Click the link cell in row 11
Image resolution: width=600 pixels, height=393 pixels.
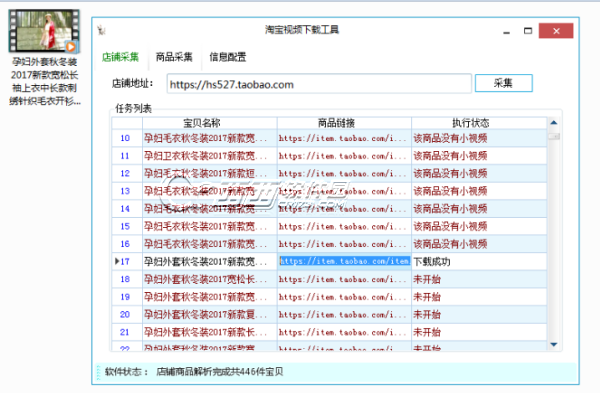(344, 156)
